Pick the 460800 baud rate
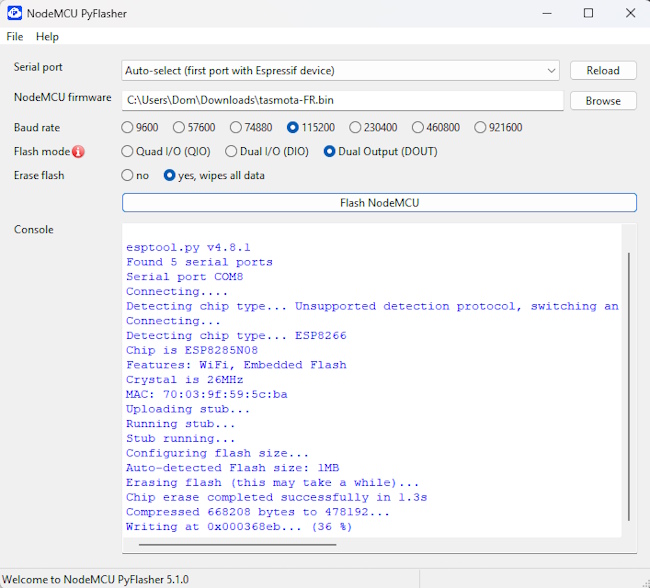The width and height of the screenshot is (650, 588). click(x=436, y=127)
